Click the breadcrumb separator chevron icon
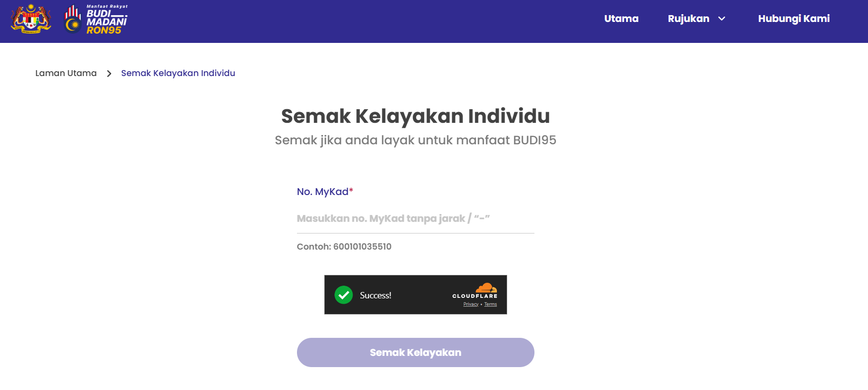Image resolution: width=868 pixels, height=390 pixels. (x=109, y=74)
